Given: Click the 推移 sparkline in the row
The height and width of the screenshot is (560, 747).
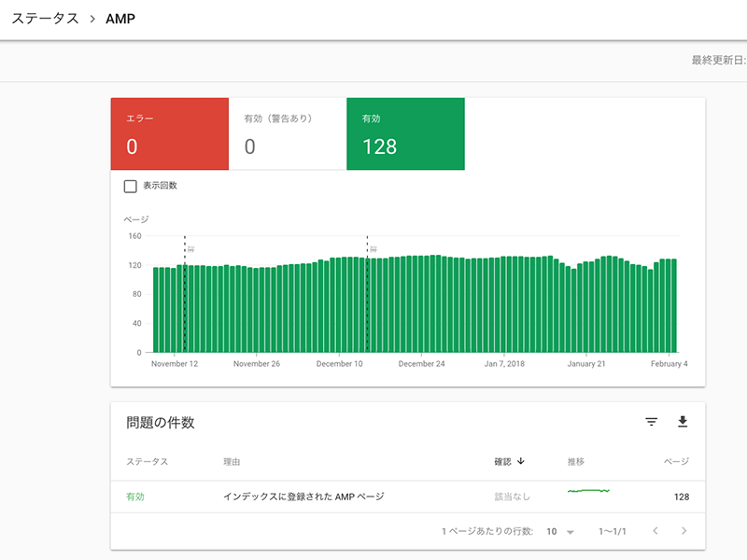Looking at the screenshot, I should [x=588, y=491].
